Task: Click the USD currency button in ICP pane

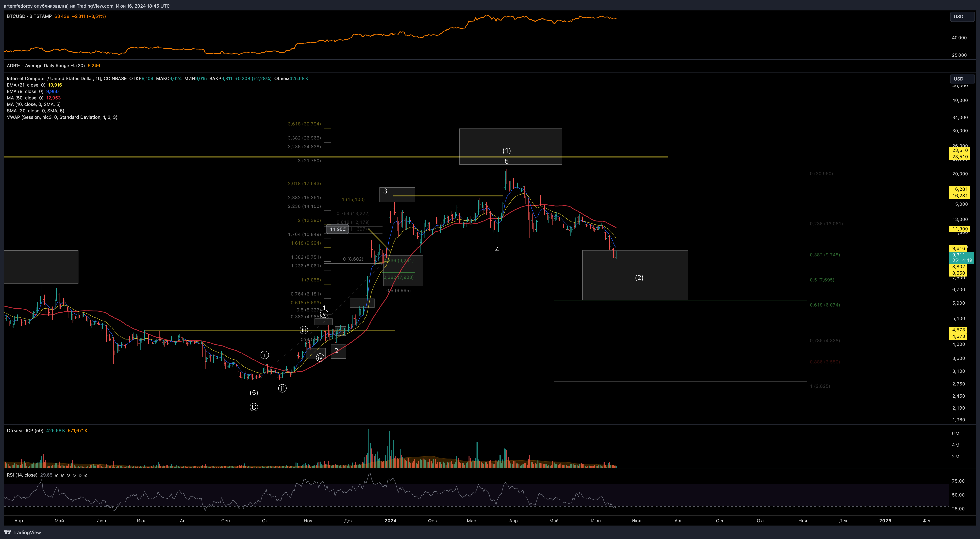Action: (962, 79)
